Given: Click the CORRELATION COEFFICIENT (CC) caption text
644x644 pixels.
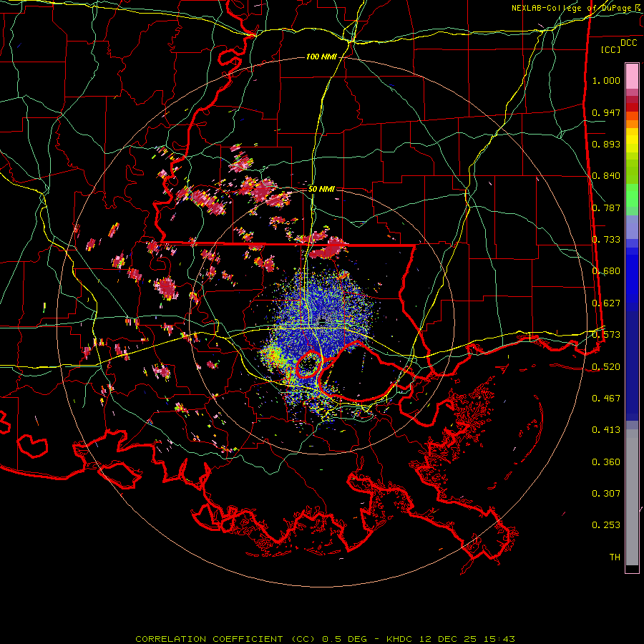Looking at the screenshot, I should pyautogui.click(x=225, y=639).
